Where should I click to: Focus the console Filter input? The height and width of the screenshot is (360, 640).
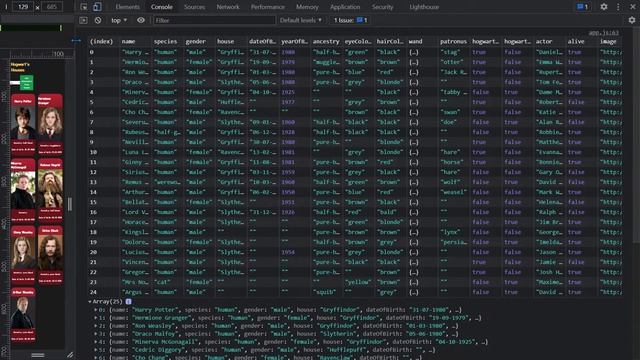214,20
